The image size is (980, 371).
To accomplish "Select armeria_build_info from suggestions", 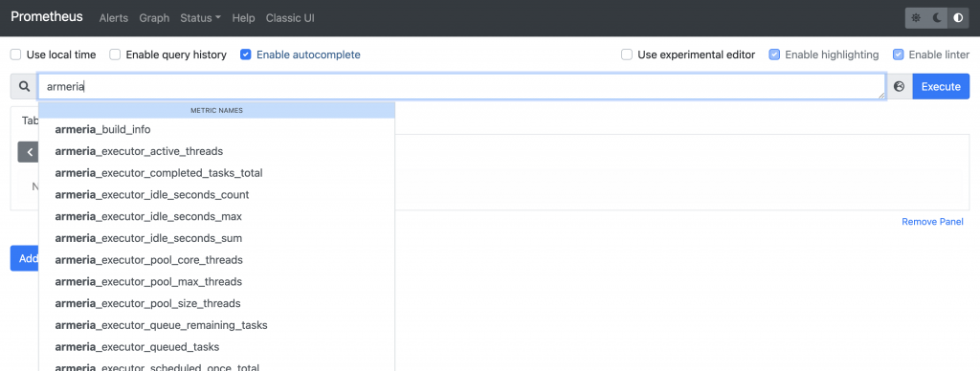I will coord(216,129).
